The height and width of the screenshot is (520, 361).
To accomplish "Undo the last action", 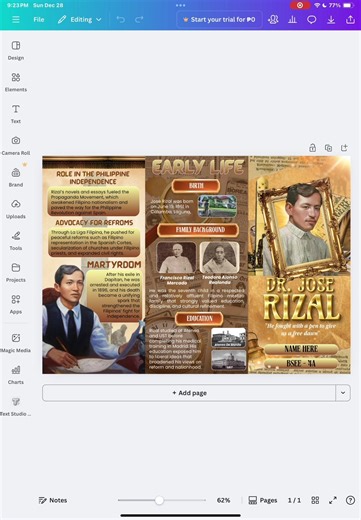I will 120,20.
